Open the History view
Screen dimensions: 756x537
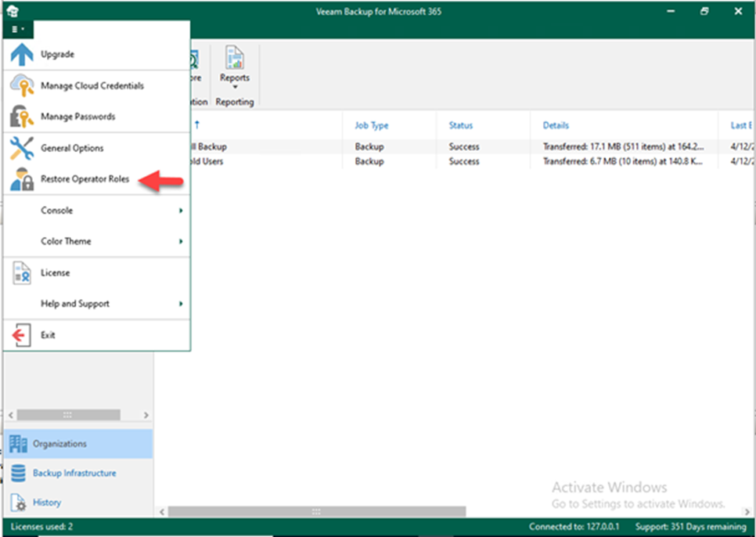[x=78, y=503]
